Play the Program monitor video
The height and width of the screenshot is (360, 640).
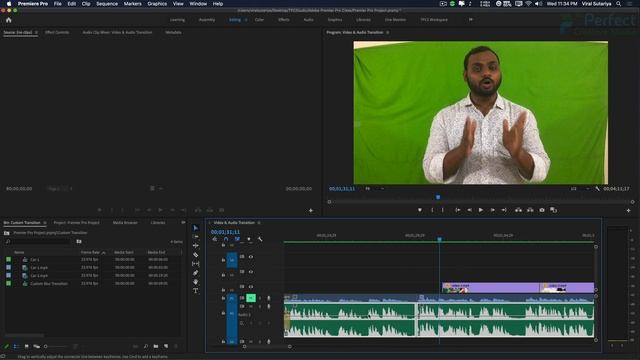[x=481, y=210]
